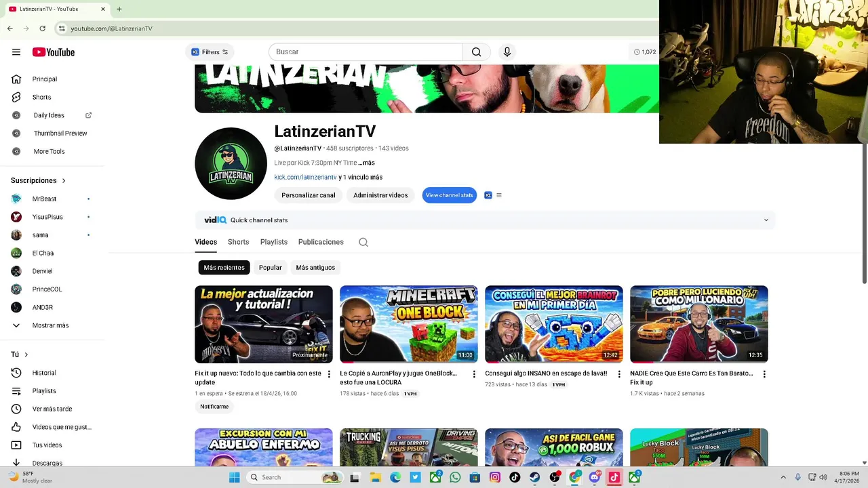Open Steam from taskbar
Image resolution: width=868 pixels, height=488 pixels.
[535, 477]
